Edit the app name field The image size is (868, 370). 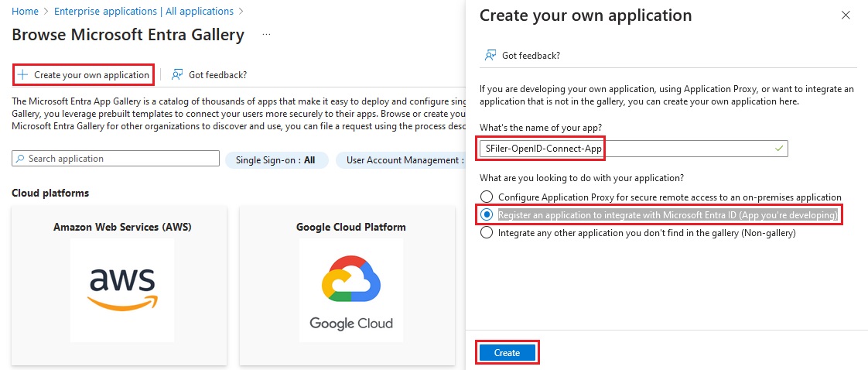click(x=634, y=149)
